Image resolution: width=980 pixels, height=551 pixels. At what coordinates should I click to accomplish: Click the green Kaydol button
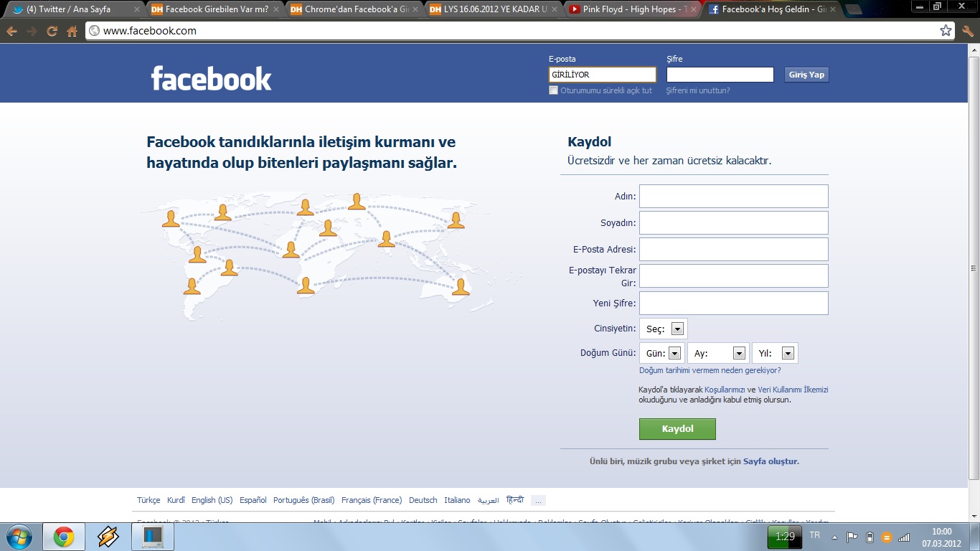point(677,429)
